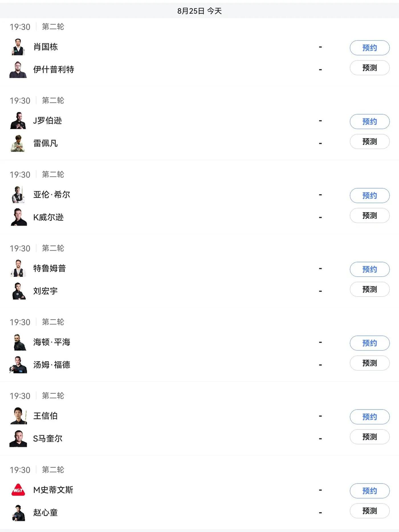Select player name S马奎尔
399x532 pixels.
(x=48, y=438)
